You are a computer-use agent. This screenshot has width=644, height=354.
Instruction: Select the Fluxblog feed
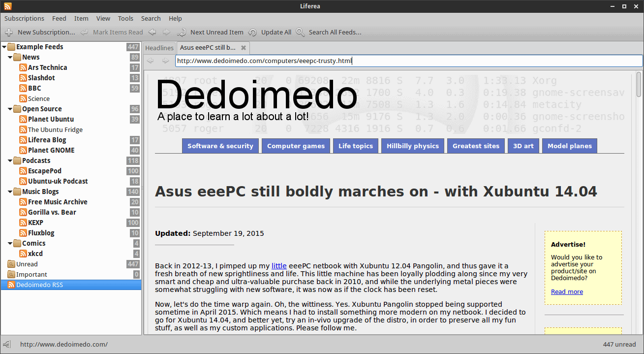41,233
